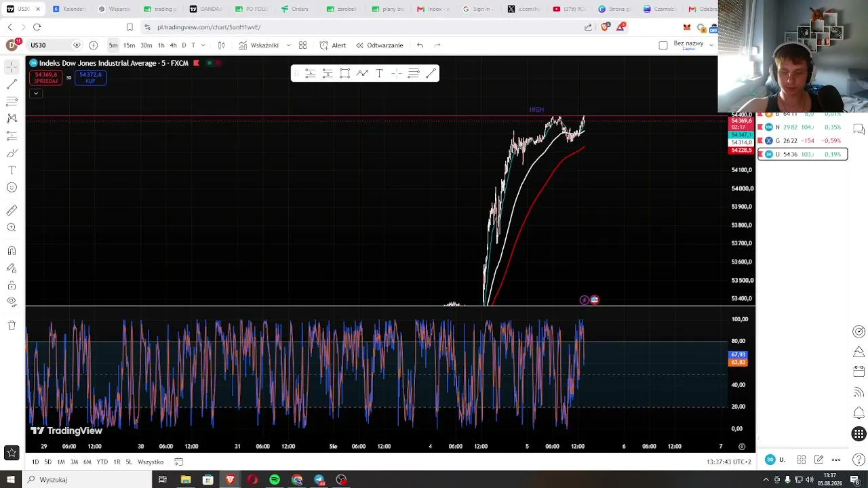Click chart settings gear near time axis
This screenshot has width=868, height=488.
tap(741, 447)
